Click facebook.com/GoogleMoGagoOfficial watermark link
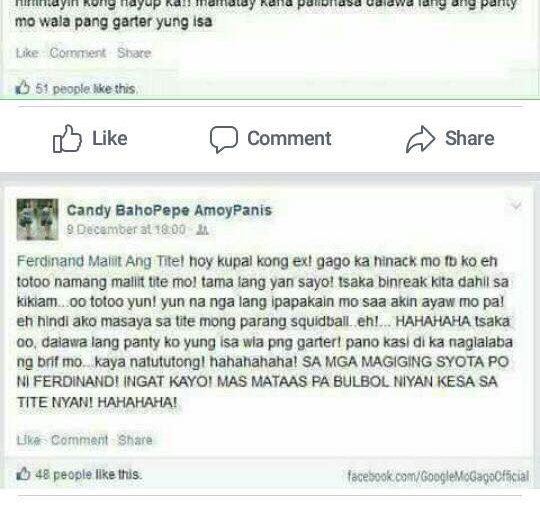Screen dimensions: 540x510 438,476
